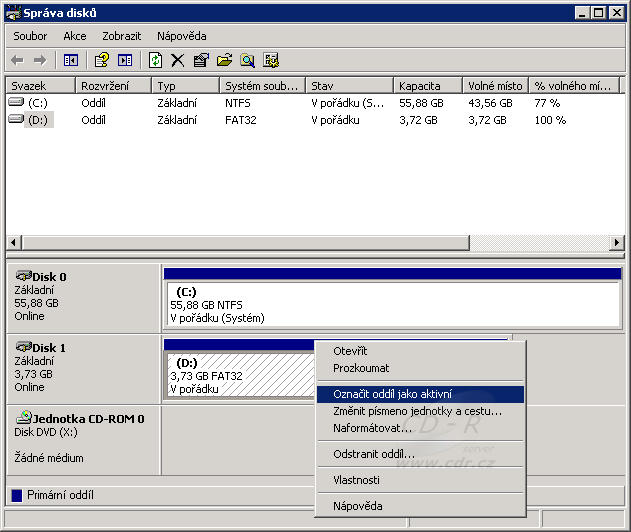Click the horizontal scrollbar right arrow
The width and height of the screenshot is (631, 532).
click(617, 243)
